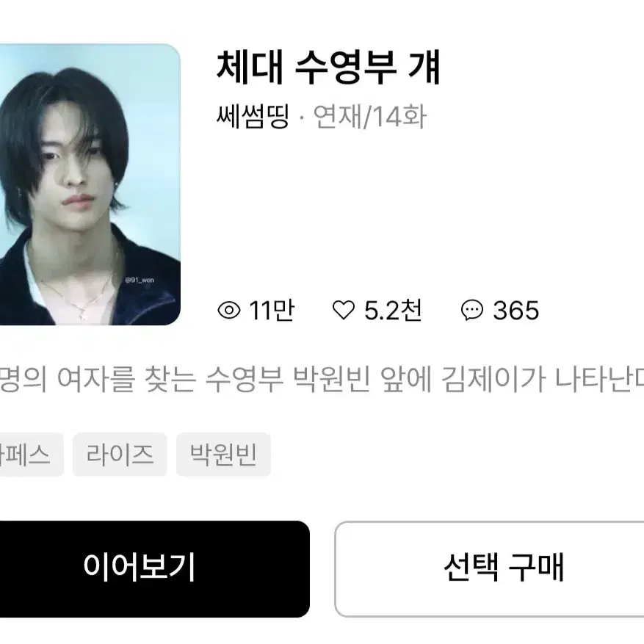Click the 연재/14화 serialization status
644x644 pixels.
tap(369, 117)
